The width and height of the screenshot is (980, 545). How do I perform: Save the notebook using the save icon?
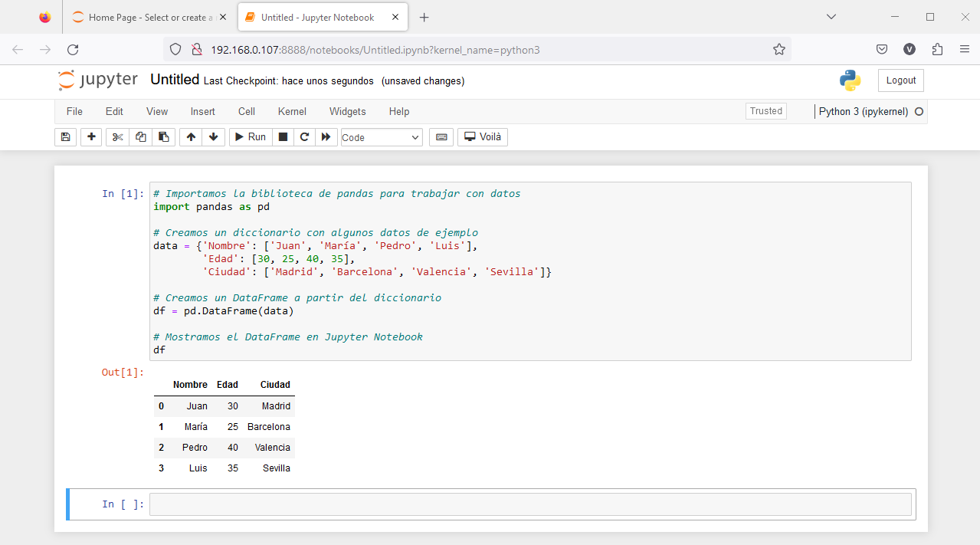65,136
